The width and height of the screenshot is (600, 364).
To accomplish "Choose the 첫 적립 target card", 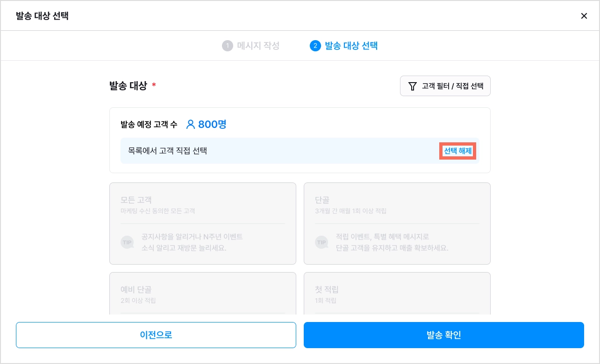I will (397, 294).
